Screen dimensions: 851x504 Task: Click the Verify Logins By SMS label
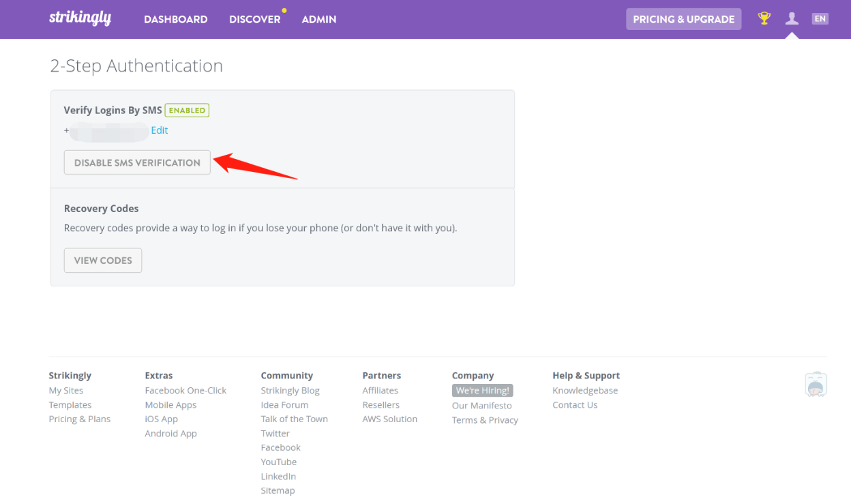pyautogui.click(x=113, y=110)
